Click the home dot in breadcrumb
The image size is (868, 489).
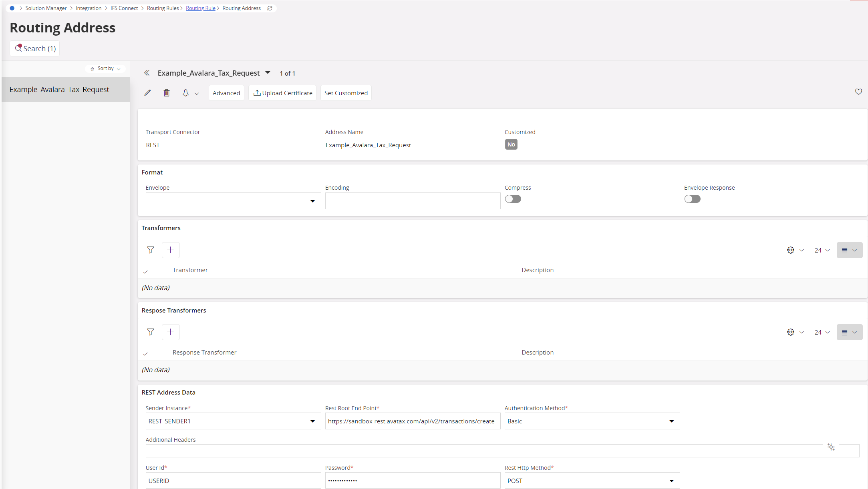pyautogui.click(x=12, y=8)
